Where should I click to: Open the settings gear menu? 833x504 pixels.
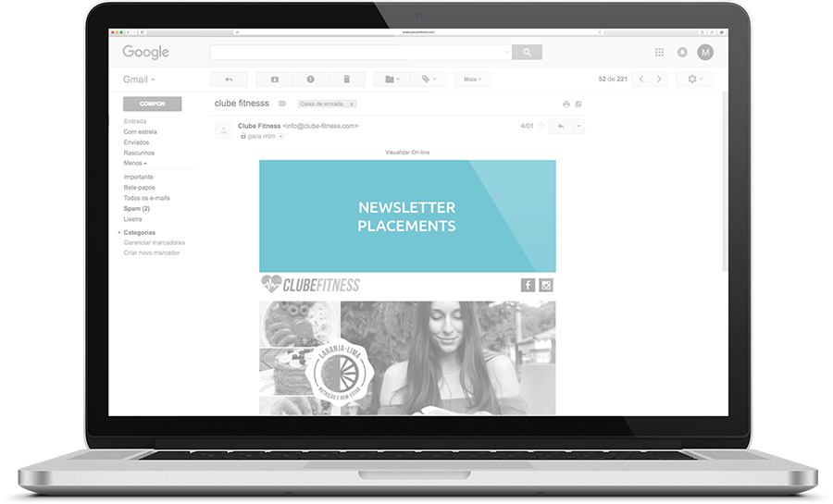coord(694,79)
